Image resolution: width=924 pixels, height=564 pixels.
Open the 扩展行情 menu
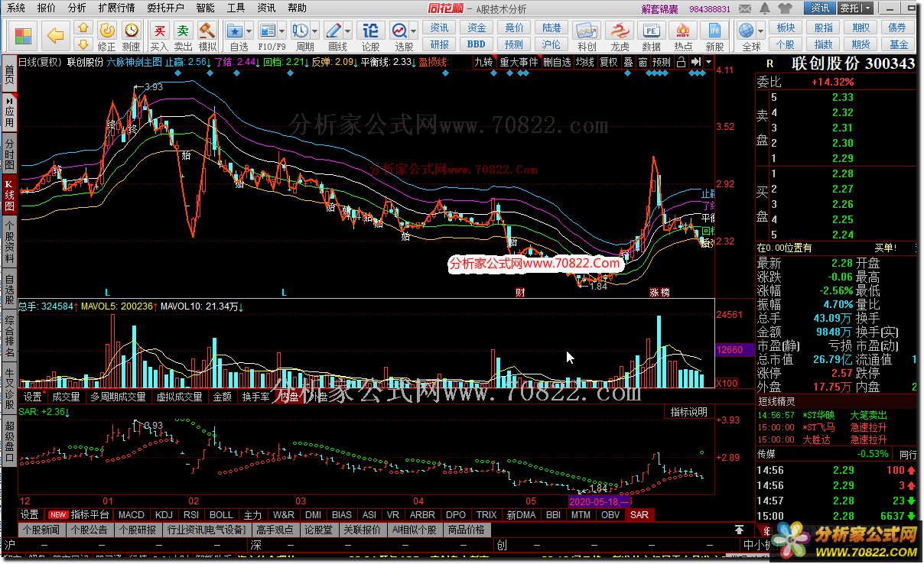coord(117,8)
